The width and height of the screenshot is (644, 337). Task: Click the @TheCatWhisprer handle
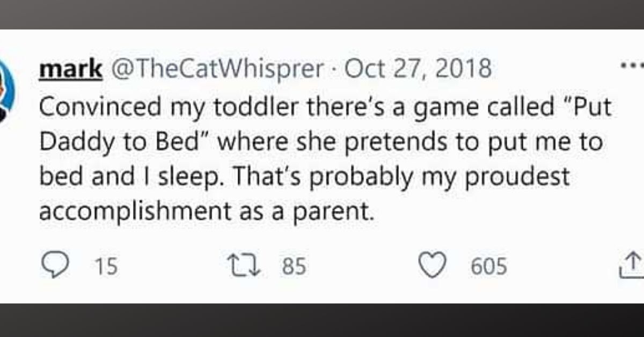coord(217,69)
